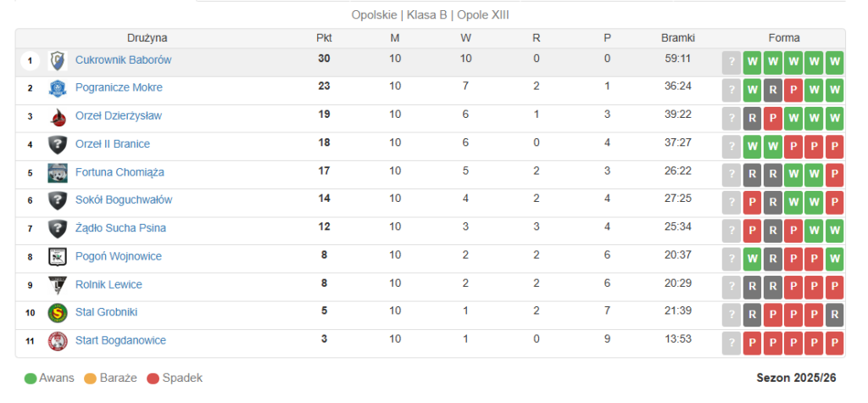Click Cukrownik Baborów's grey question mark form box
Screen dimensions: 868x403
point(732,62)
